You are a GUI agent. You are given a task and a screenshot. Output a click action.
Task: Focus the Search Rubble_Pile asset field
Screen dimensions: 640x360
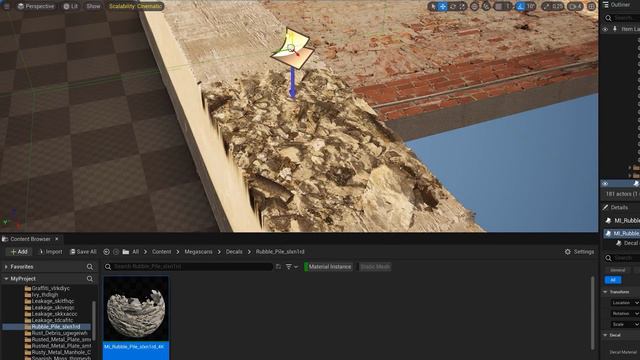pos(189,267)
